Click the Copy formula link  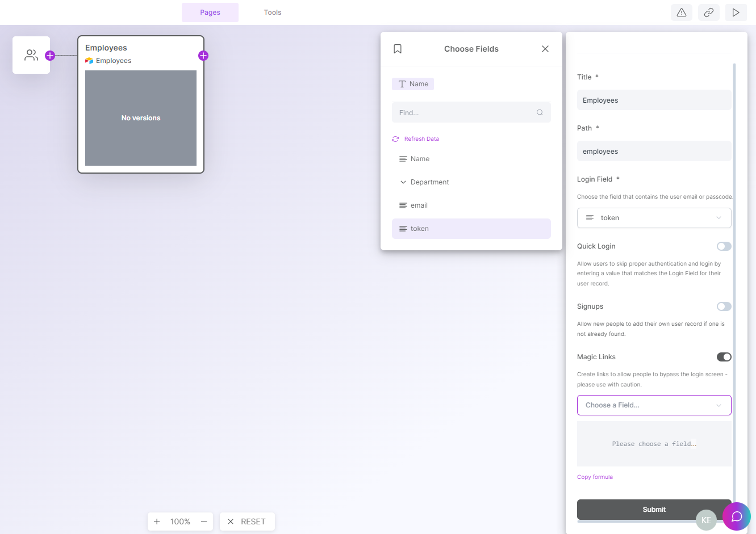tap(595, 477)
